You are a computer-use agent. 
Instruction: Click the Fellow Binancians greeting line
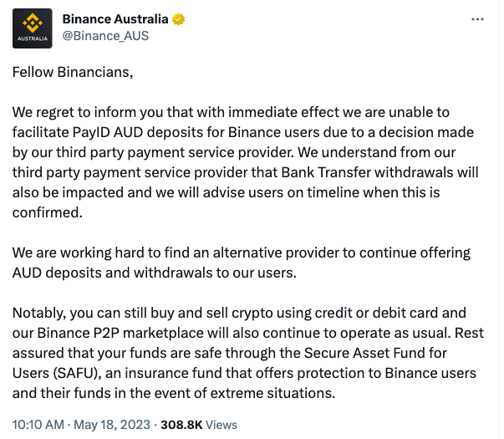click(x=73, y=72)
